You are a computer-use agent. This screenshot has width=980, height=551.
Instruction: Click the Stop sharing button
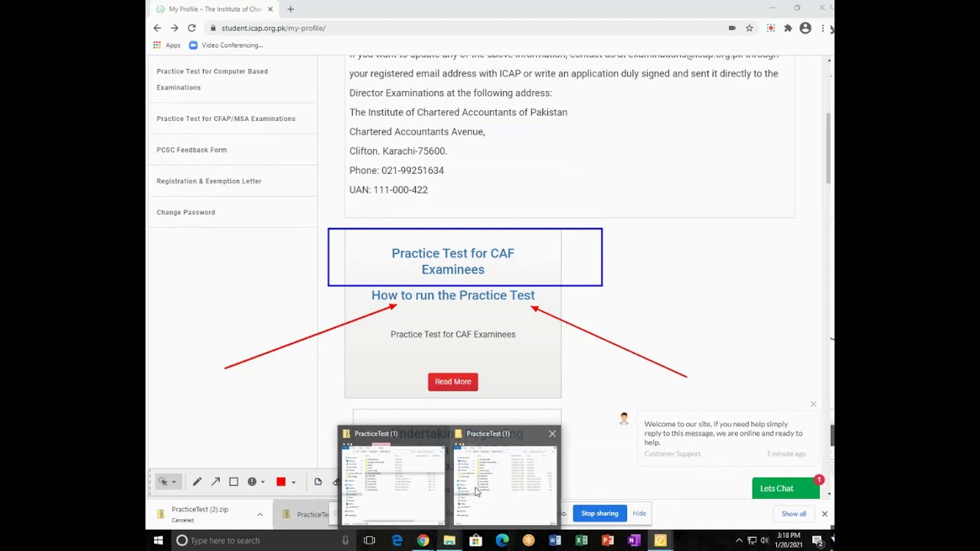[x=599, y=514]
